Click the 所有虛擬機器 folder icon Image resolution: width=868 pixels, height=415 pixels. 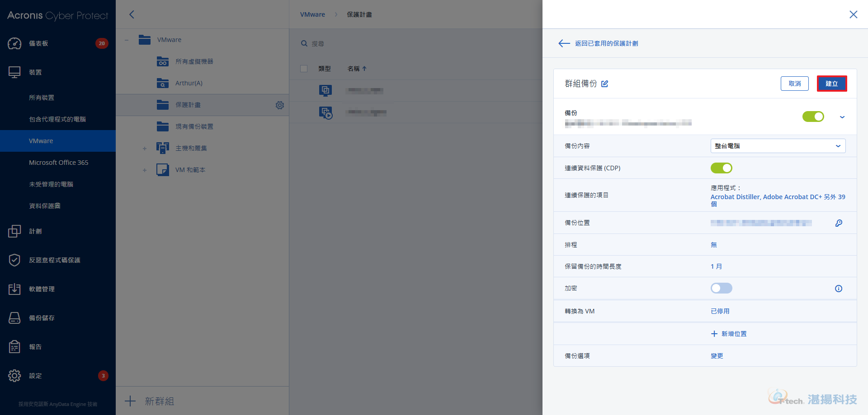pyautogui.click(x=163, y=61)
